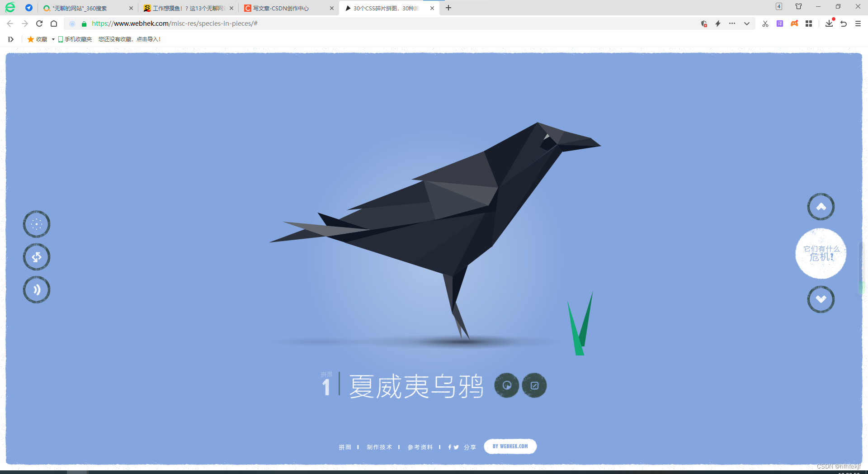Open the 参考资料 footer link

(420, 447)
